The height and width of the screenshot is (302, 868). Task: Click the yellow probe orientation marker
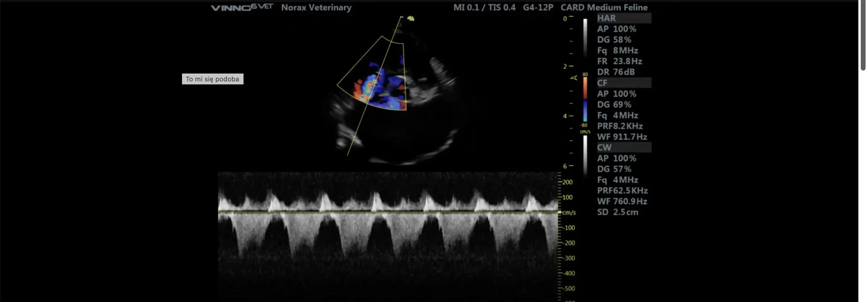point(411,19)
